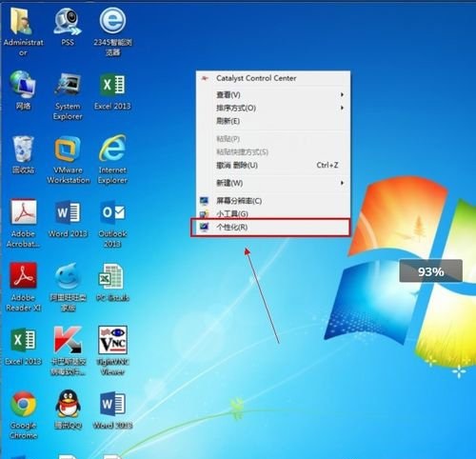Choose 小工具(G) in context menu
Viewport: 476px width, 459px height.
click(273, 213)
